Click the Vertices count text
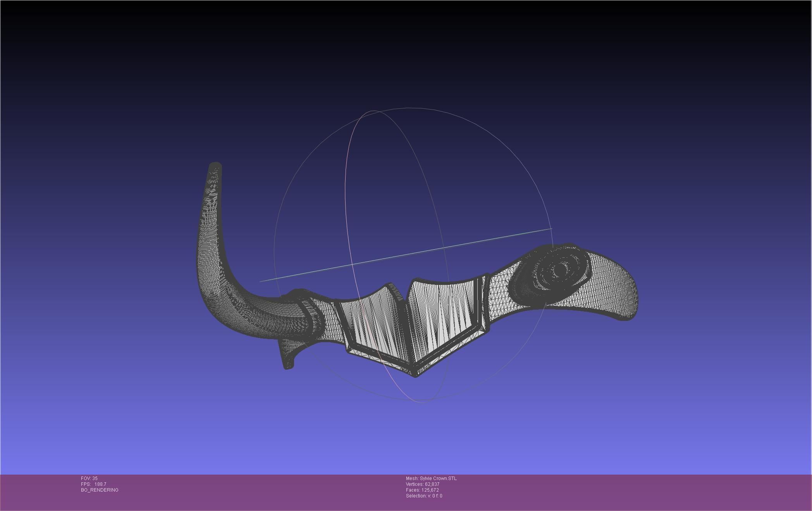812x511 pixels. [x=422, y=484]
